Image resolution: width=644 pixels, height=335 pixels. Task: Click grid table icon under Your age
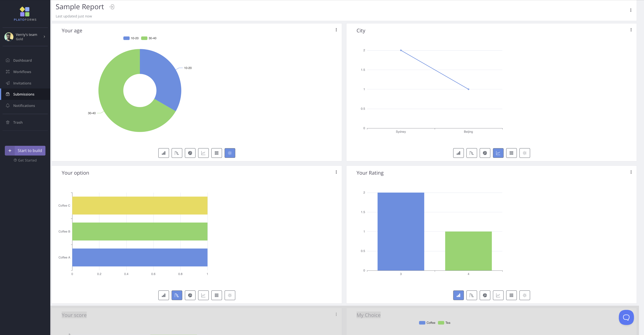[217, 153]
